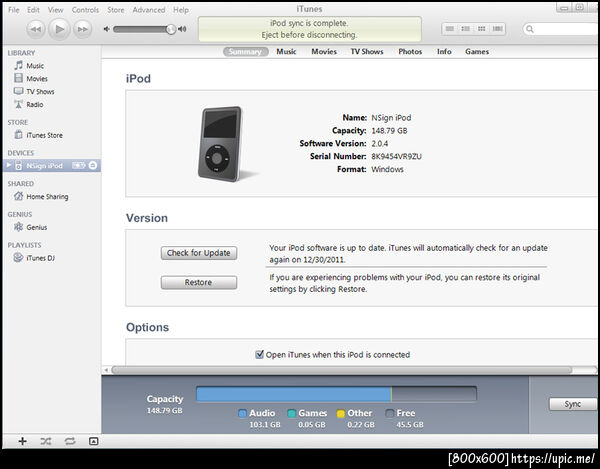
Task: Switch to the iPod TV Shows tab
Action: (x=367, y=52)
